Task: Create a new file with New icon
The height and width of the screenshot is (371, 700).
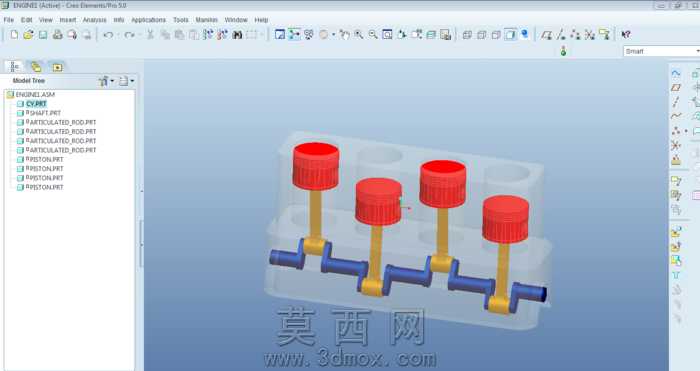Action: (x=14, y=34)
